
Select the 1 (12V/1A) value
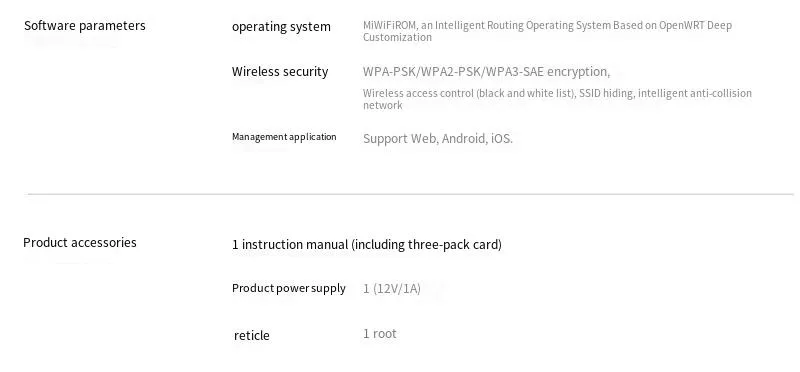click(x=392, y=289)
